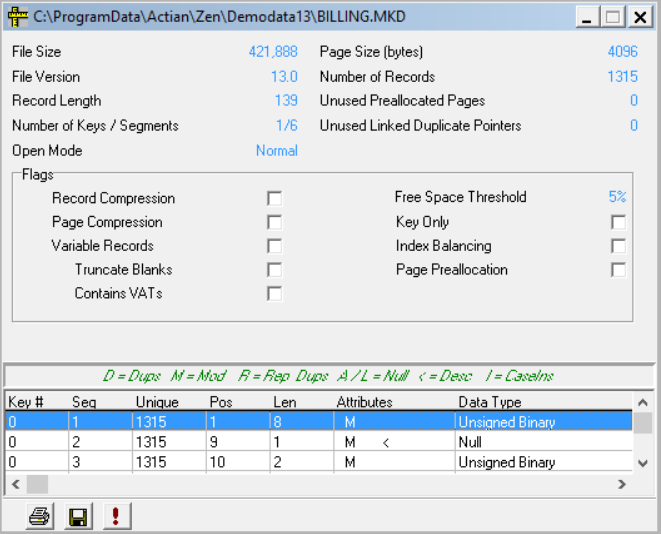Enable the Variable Records checkbox

coord(274,246)
